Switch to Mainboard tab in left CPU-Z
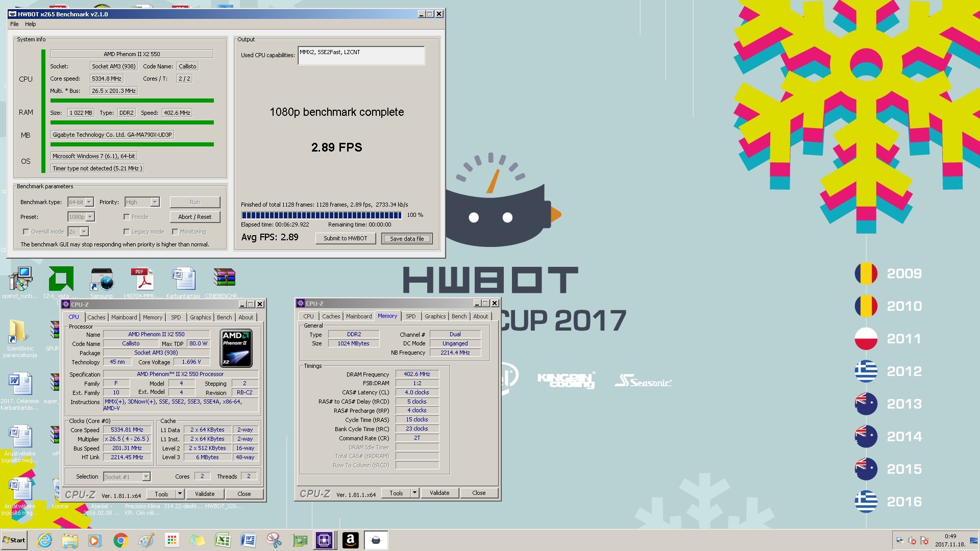Image resolution: width=980 pixels, height=551 pixels. click(124, 317)
